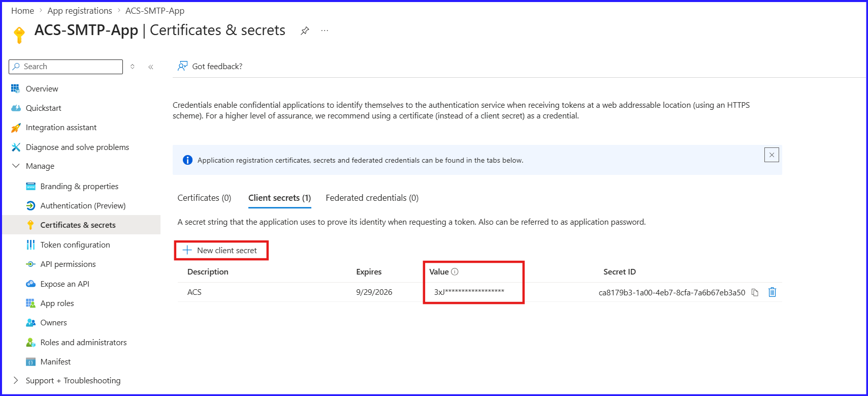
Task: Click the Secret ID column header
Action: (x=620, y=272)
